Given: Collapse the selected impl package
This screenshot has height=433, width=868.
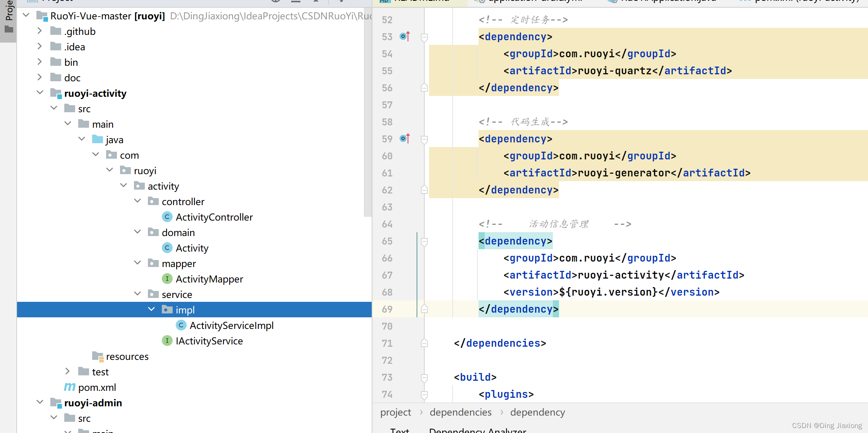Looking at the screenshot, I should coord(151,310).
